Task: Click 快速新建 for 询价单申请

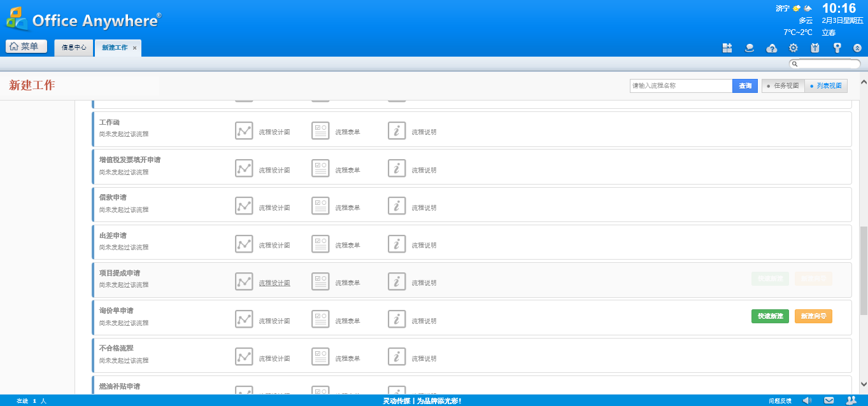Action: [x=770, y=316]
